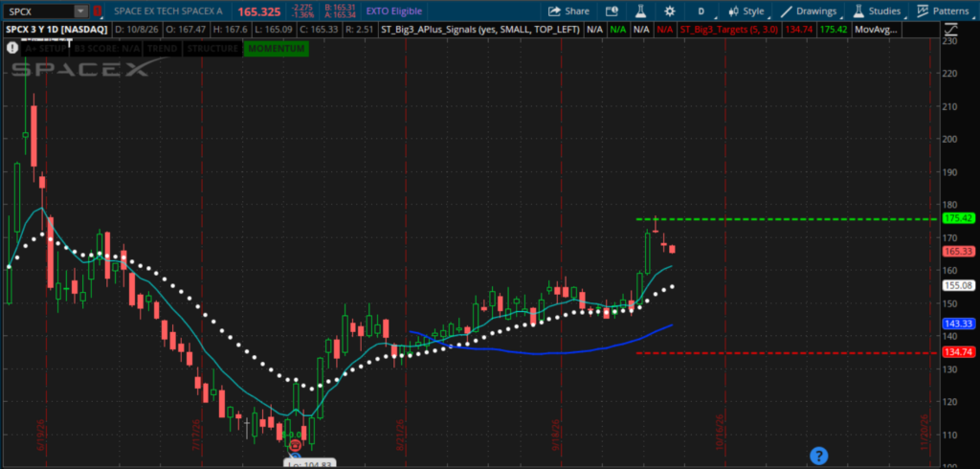
Task: Select the MOMENTUM green label
Action: pos(277,48)
